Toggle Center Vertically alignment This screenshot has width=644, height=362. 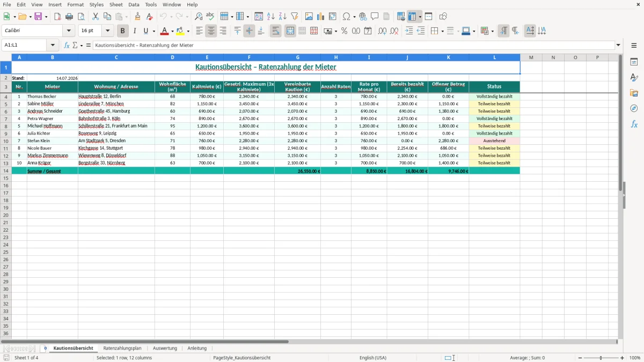(249, 31)
